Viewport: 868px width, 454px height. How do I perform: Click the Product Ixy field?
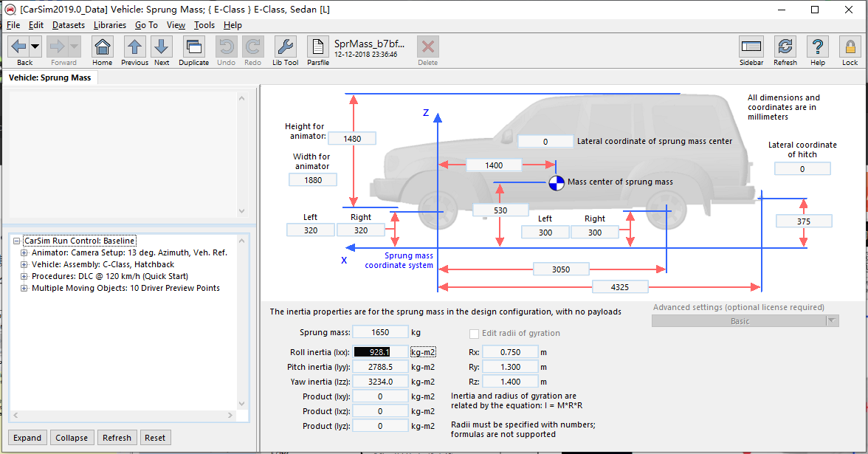[380, 396]
